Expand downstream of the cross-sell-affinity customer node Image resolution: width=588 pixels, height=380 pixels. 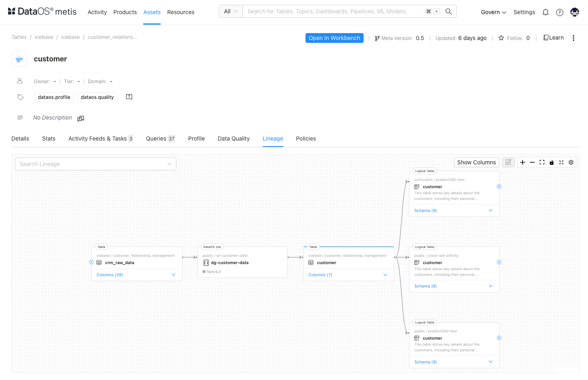pos(499,262)
